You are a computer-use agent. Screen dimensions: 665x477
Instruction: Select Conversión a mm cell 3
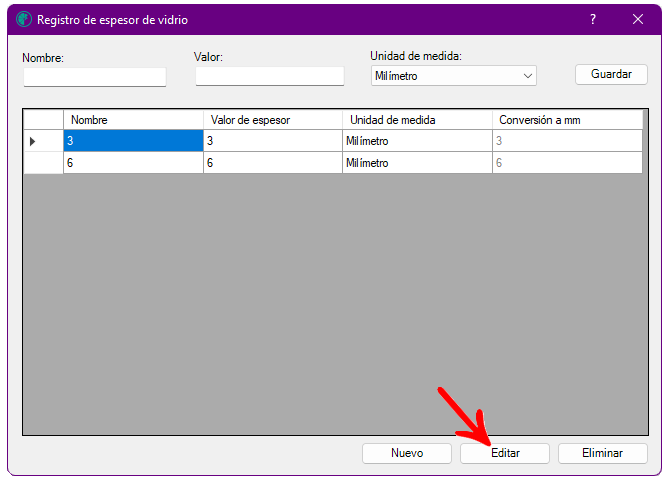567,141
